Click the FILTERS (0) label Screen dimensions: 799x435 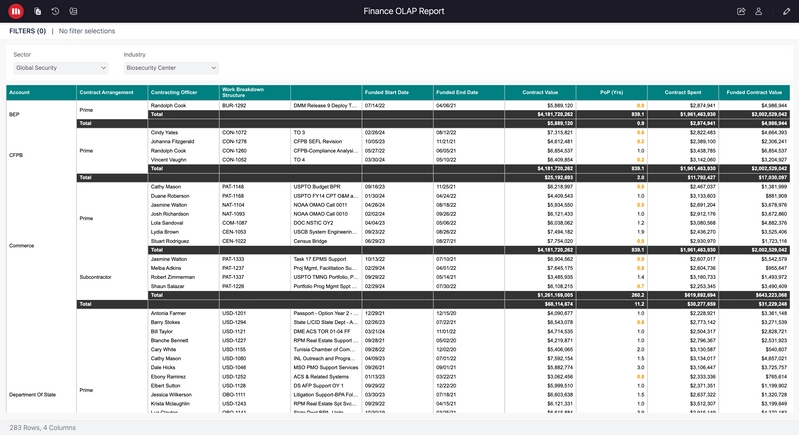(x=28, y=32)
